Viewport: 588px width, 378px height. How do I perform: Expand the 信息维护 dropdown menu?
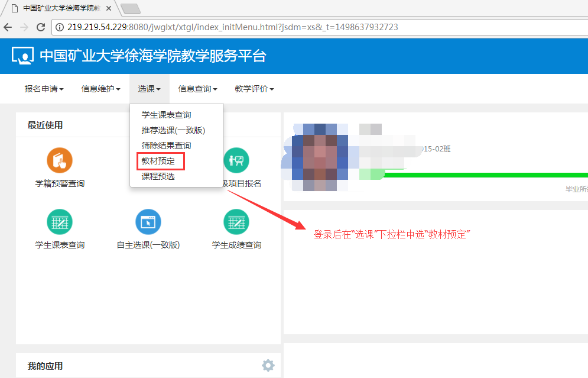100,89
